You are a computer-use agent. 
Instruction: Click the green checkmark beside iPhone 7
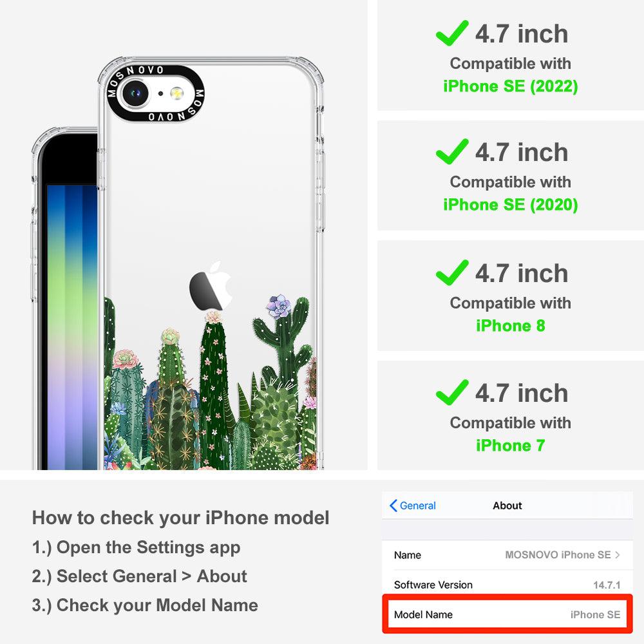pyautogui.click(x=452, y=392)
